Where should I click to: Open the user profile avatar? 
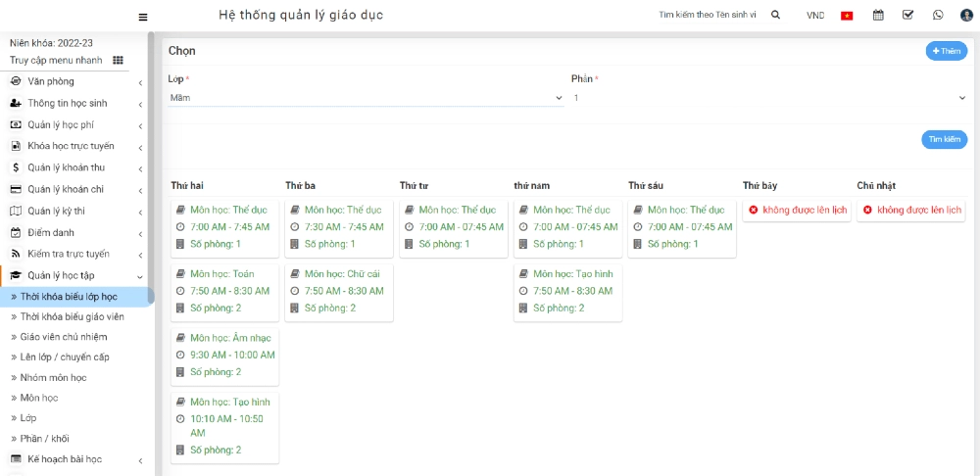[x=966, y=15]
